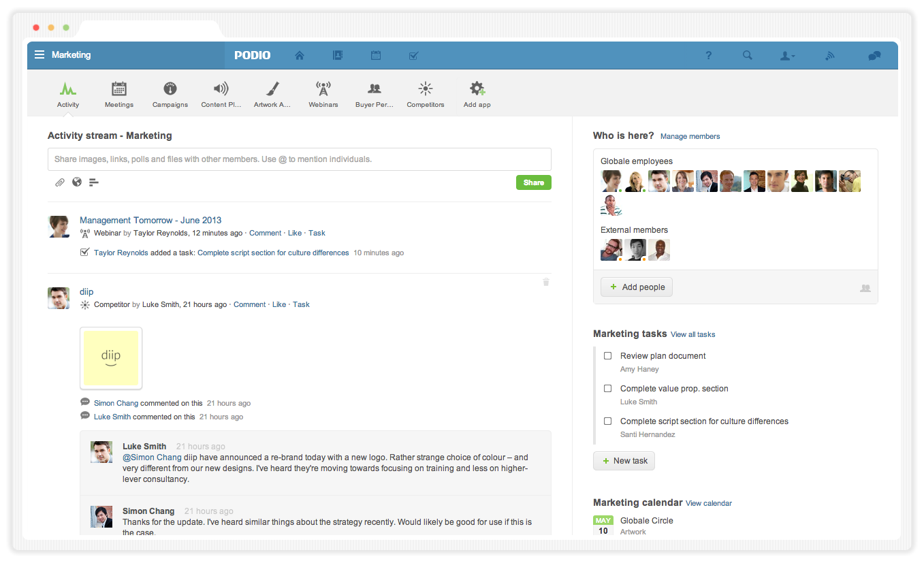The image size is (924, 563).
Task: Check the Complete value prop. section task
Action: click(x=608, y=389)
